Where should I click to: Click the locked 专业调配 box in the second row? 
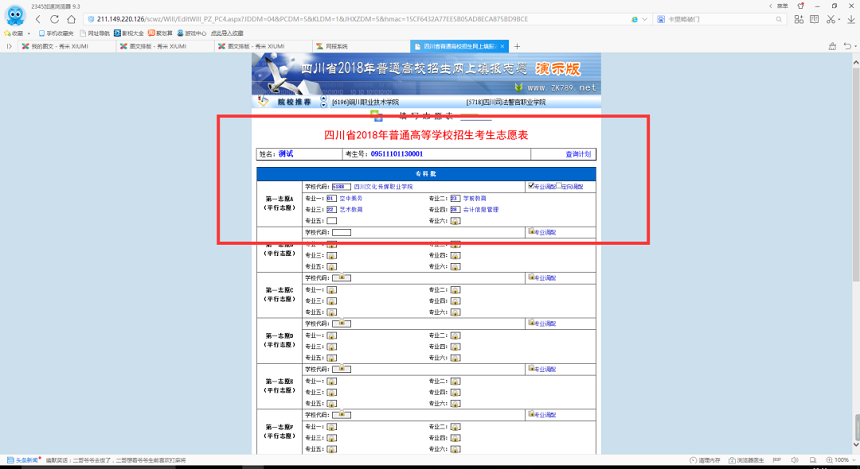pyautogui.click(x=531, y=232)
